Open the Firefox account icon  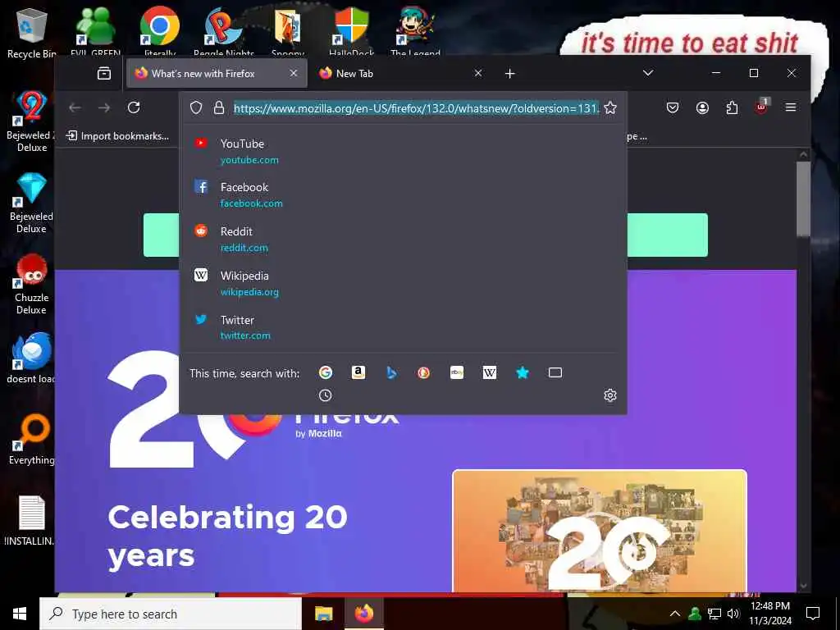click(x=702, y=107)
